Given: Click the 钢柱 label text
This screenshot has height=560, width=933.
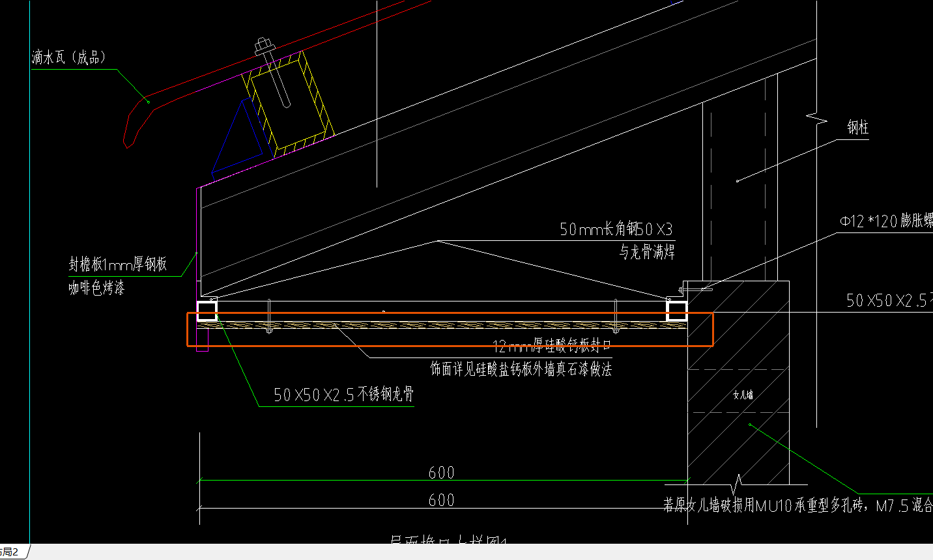Looking at the screenshot, I should click(857, 127).
